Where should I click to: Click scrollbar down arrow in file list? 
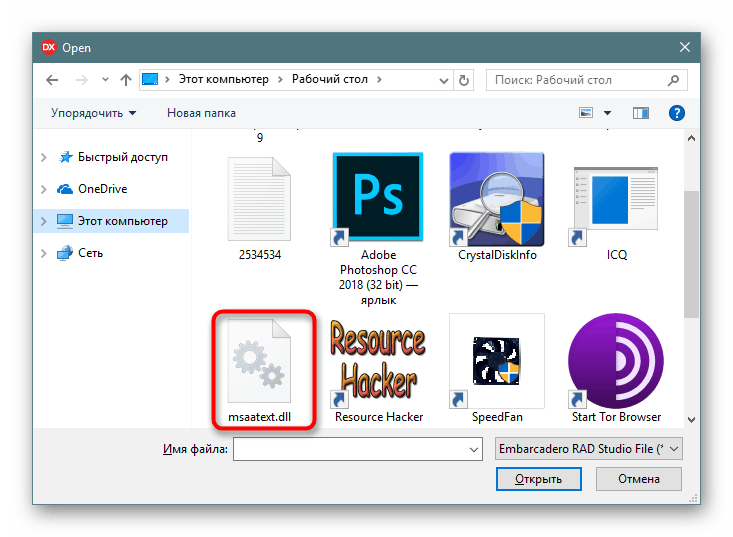coord(691,420)
